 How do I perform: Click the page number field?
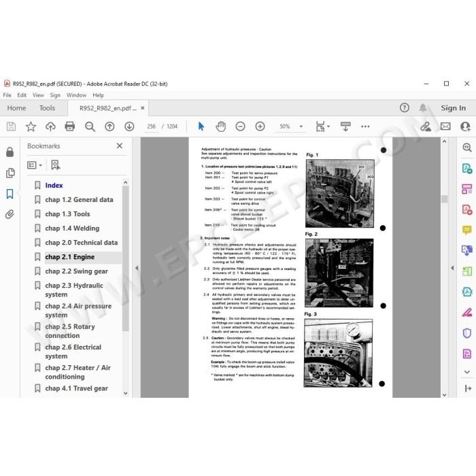pos(151,126)
